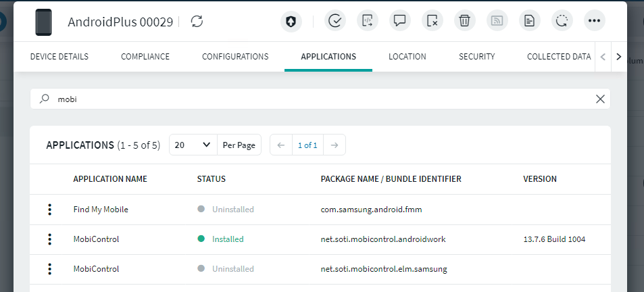Go to the next applications page

click(x=335, y=145)
